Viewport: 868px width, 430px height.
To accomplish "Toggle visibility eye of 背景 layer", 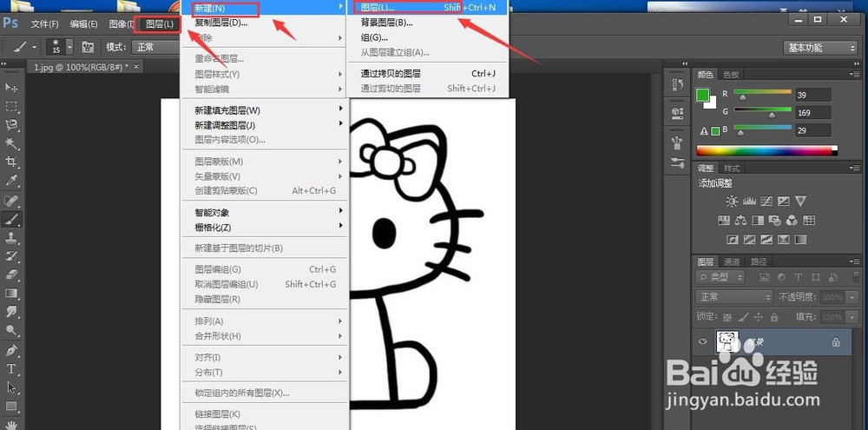I will pos(703,341).
